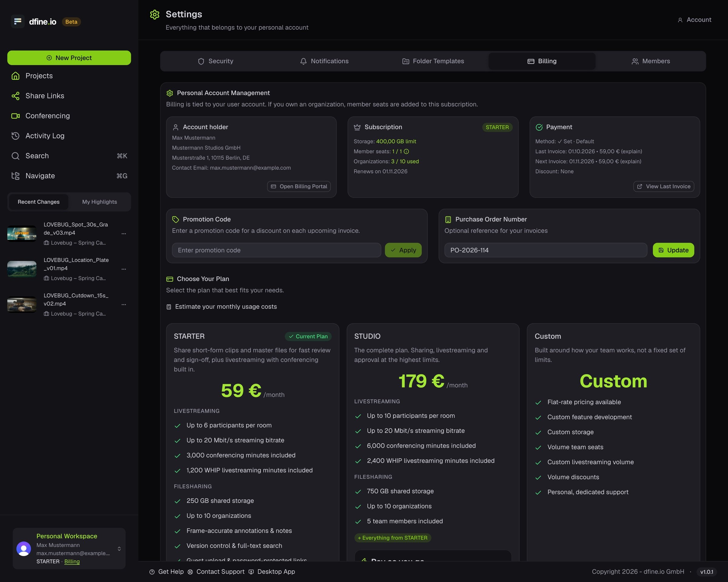Viewport: 728px width, 582px height.
Task: Click the Share Links sidebar icon
Action: pos(15,96)
